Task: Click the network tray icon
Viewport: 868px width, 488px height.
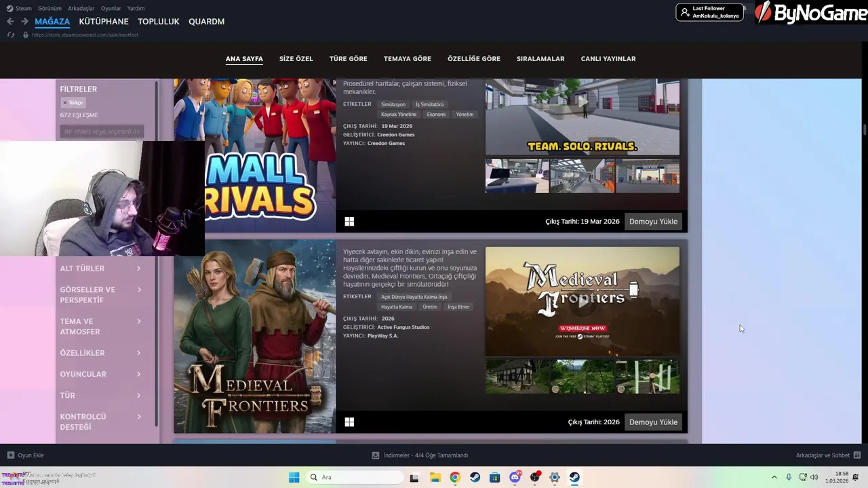Action: point(803,477)
